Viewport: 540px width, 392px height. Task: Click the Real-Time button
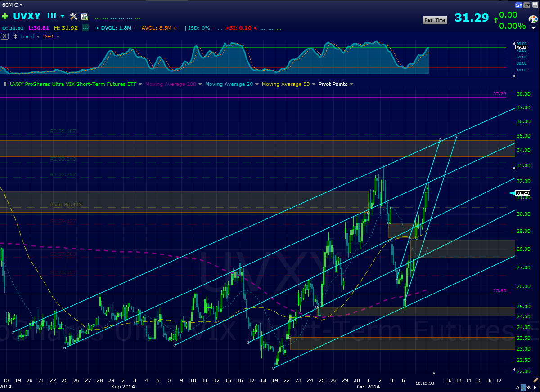pyautogui.click(x=435, y=20)
